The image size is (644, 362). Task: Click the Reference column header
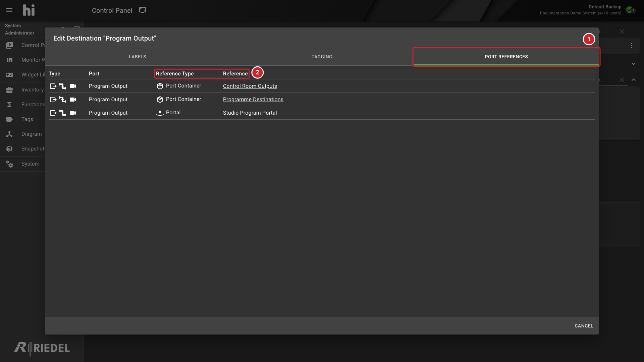pyautogui.click(x=235, y=73)
